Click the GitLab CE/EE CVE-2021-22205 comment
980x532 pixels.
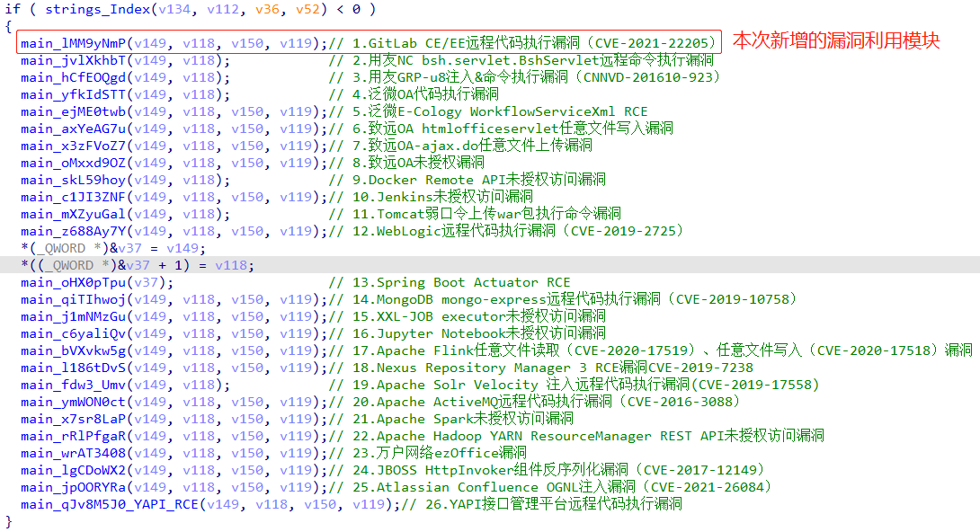(522, 43)
